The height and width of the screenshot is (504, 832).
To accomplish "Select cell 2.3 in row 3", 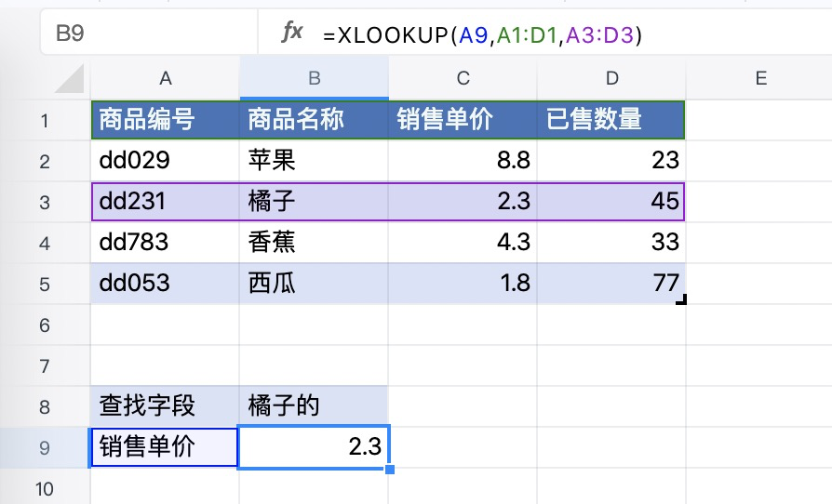I will pos(463,202).
